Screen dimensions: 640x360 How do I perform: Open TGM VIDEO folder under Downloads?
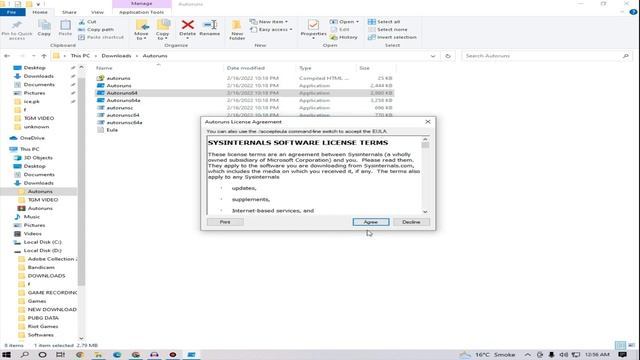42,200
